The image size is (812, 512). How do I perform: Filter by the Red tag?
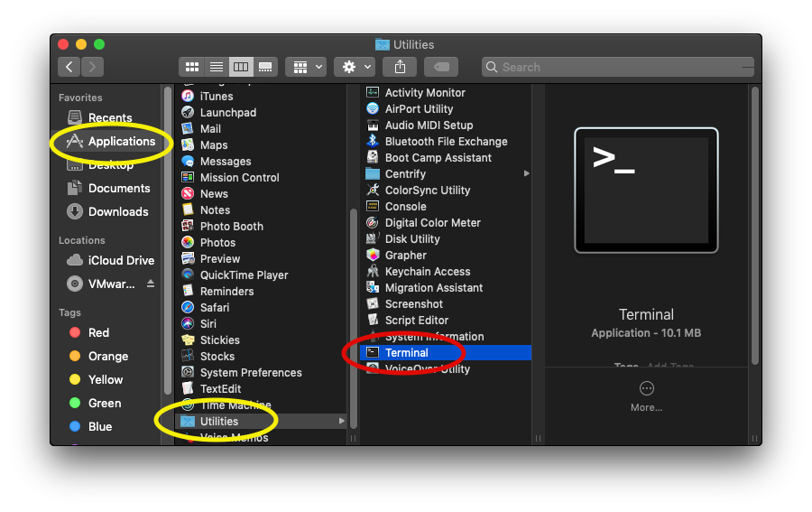tap(98, 332)
